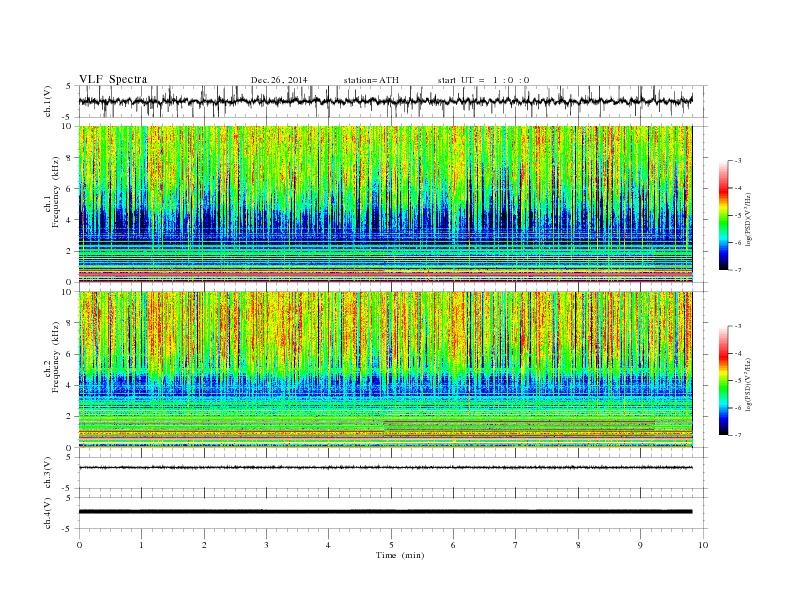Image resolution: width=792 pixels, height=612 pixels.
Task: Click the "4" kHz tick on ch.1 frequency axis
Action: click(x=70, y=220)
